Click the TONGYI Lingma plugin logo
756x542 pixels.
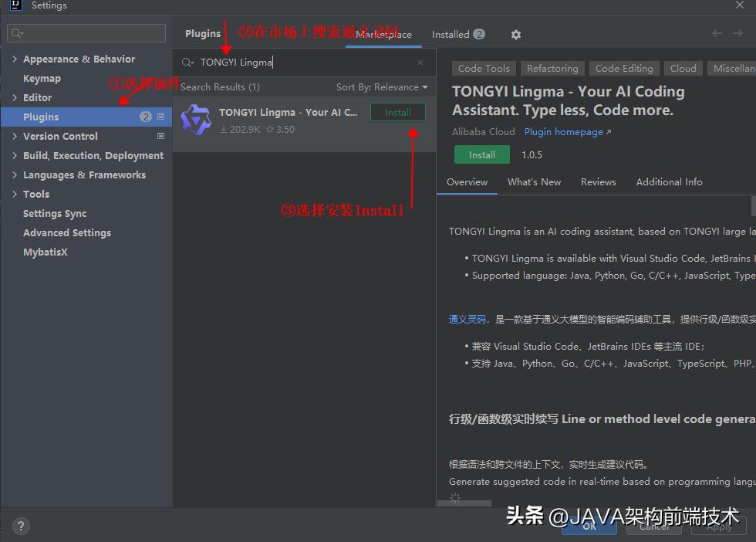pos(196,118)
